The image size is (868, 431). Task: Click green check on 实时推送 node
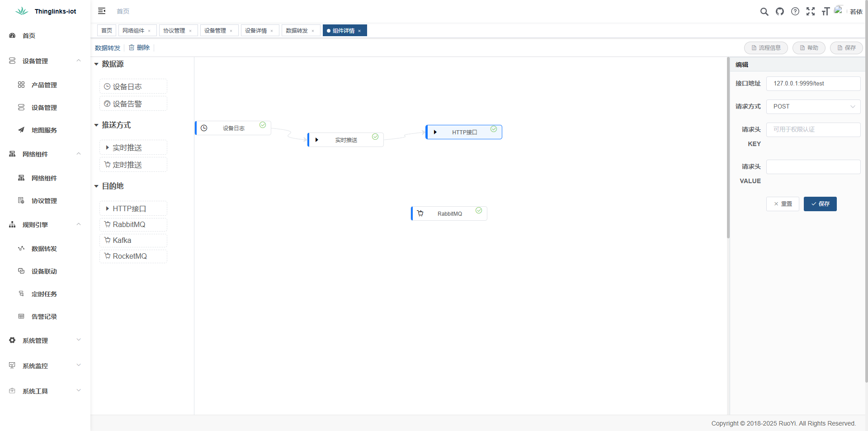[x=375, y=137]
